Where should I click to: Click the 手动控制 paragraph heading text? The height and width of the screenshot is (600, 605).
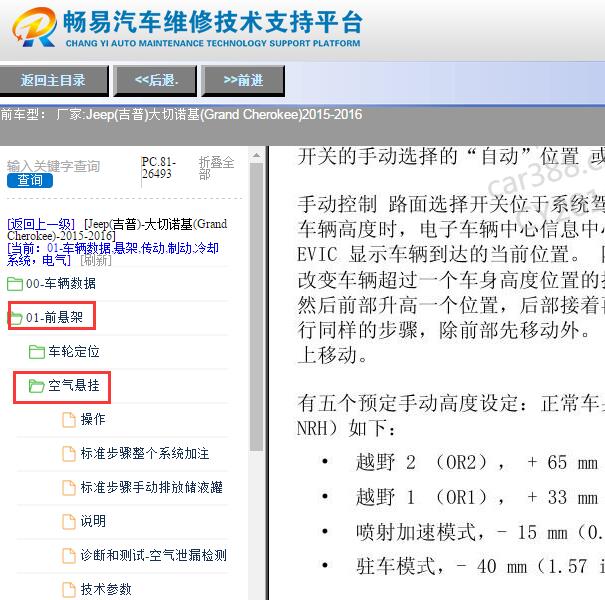pyautogui.click(x=337, y=204)
